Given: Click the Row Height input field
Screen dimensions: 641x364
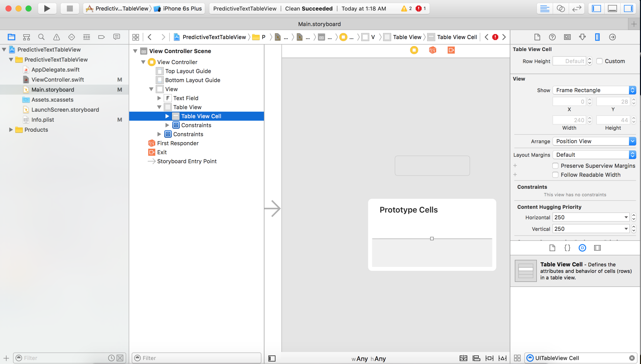Looking at the screenshot, I should (569, 61).
